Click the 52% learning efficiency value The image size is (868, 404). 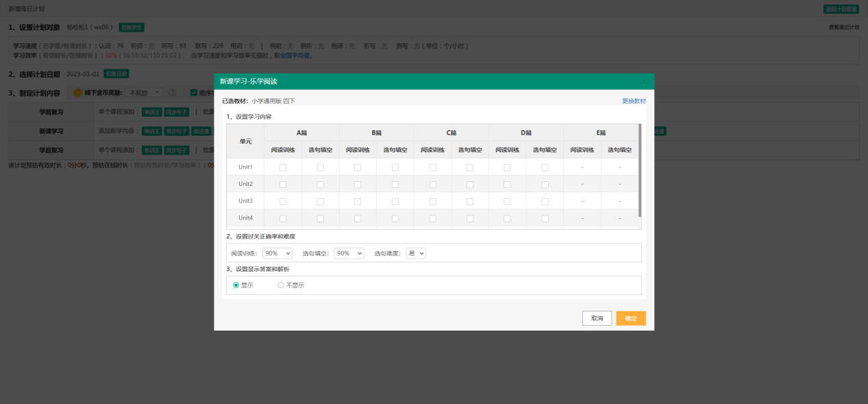[111, 56]
